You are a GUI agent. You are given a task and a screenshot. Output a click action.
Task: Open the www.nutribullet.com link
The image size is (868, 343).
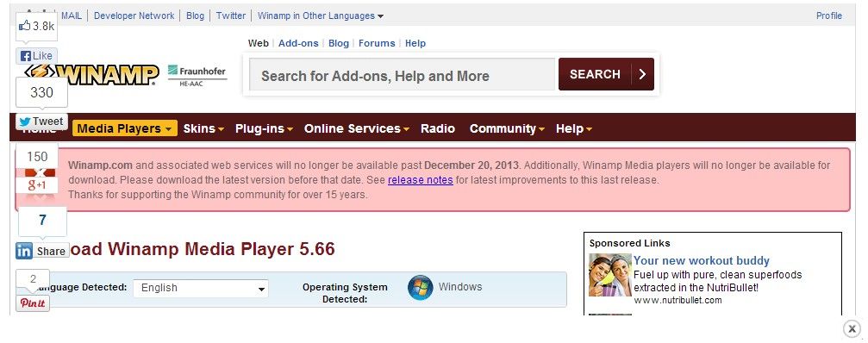678,301
